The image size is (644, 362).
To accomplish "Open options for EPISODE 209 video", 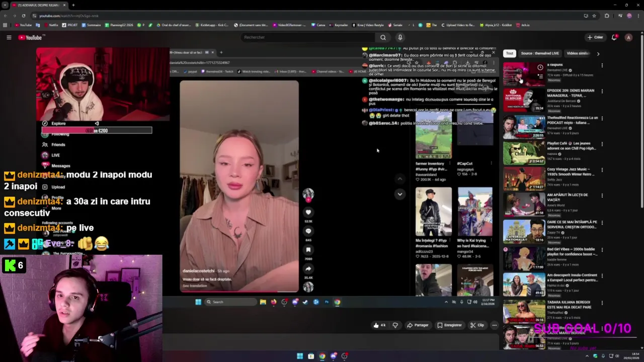I will pos(602,91).
